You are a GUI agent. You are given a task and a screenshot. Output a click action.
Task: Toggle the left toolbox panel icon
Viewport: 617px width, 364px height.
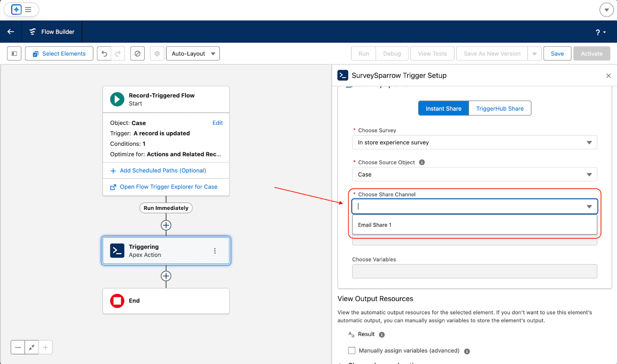point(14,54)
